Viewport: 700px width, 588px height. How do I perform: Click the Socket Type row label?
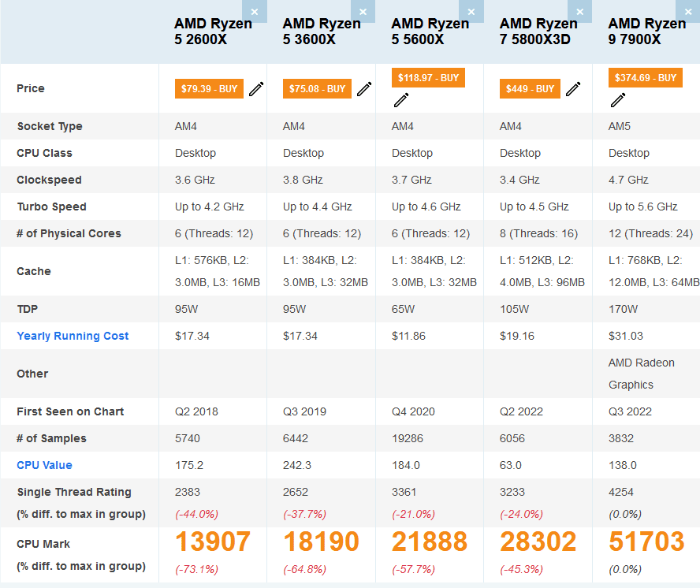tap(50, 126)
